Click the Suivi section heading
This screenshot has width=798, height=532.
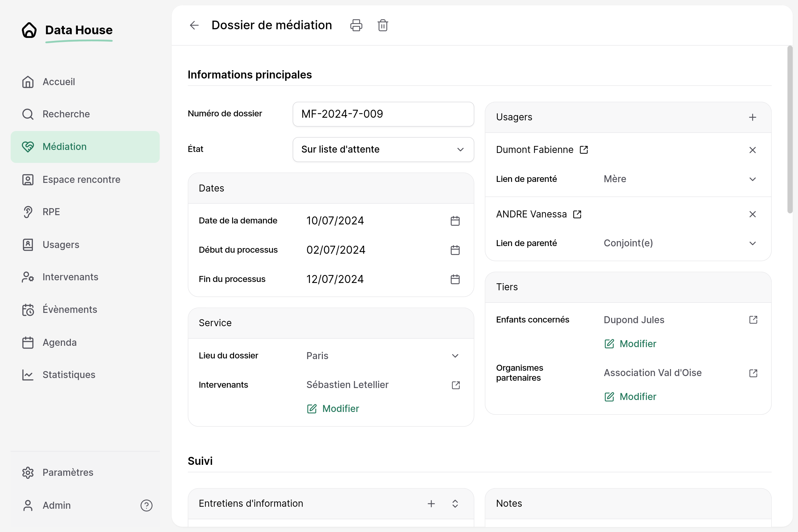200,461
